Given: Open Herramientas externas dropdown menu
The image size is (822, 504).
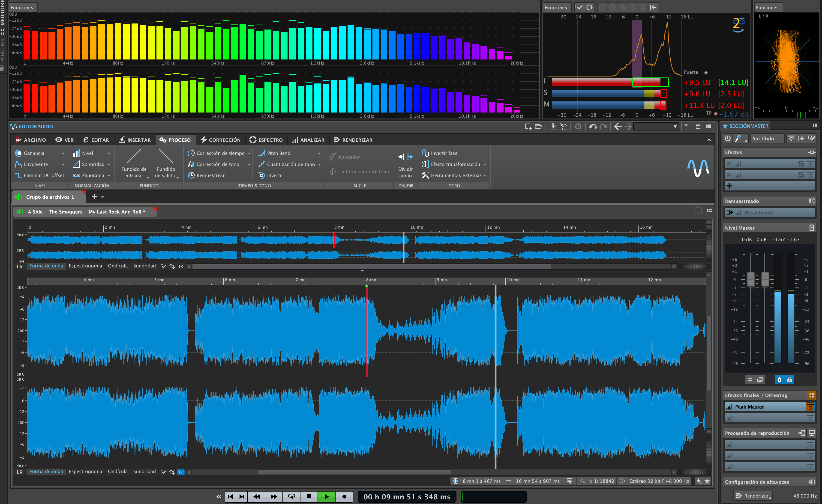Looking at the screenshot, I should (x=484, y=176).
